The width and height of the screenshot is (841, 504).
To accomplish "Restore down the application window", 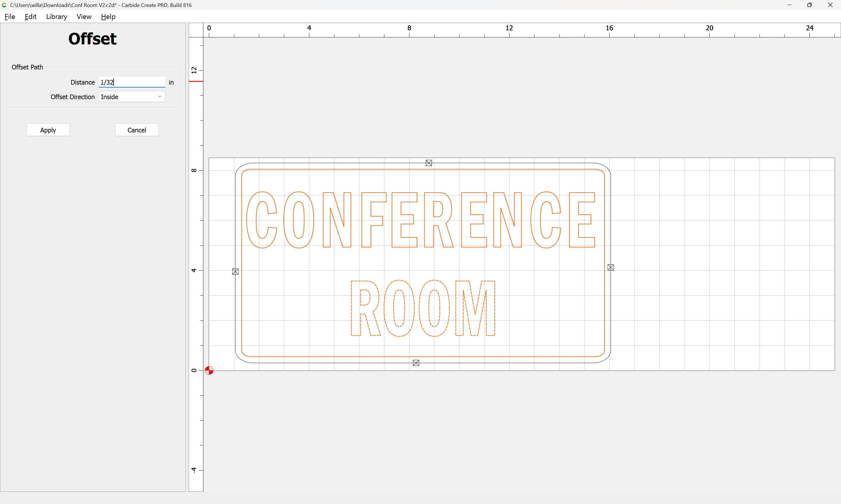I will click(x=809, y=5).
